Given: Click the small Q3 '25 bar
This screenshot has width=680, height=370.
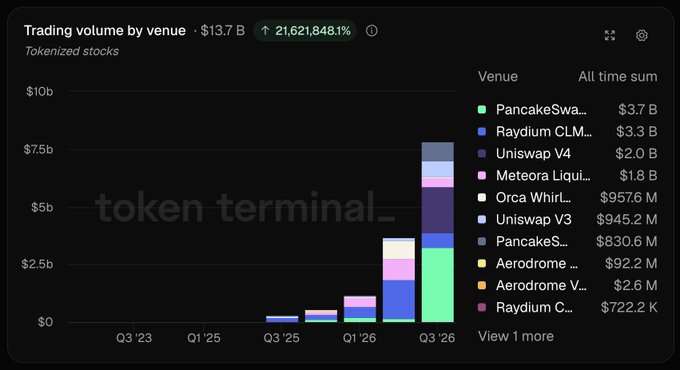Looking at the screenshot, I should pyautogui.click(x=282, y=319).
